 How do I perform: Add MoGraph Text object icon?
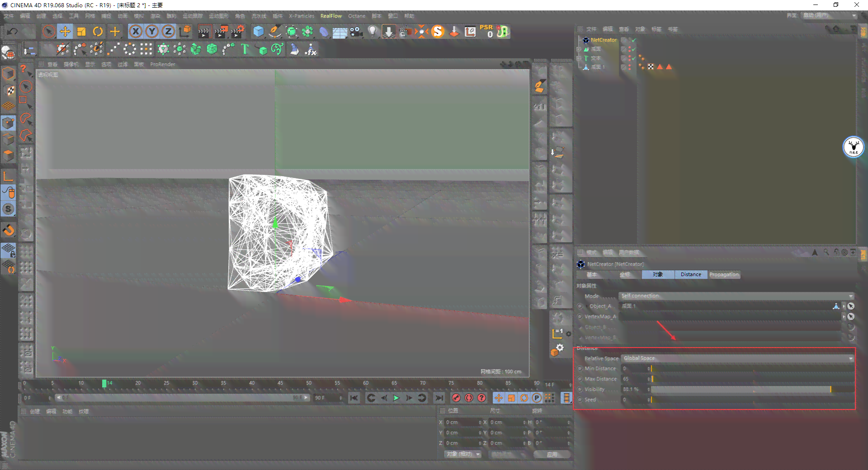pos(245,49)
